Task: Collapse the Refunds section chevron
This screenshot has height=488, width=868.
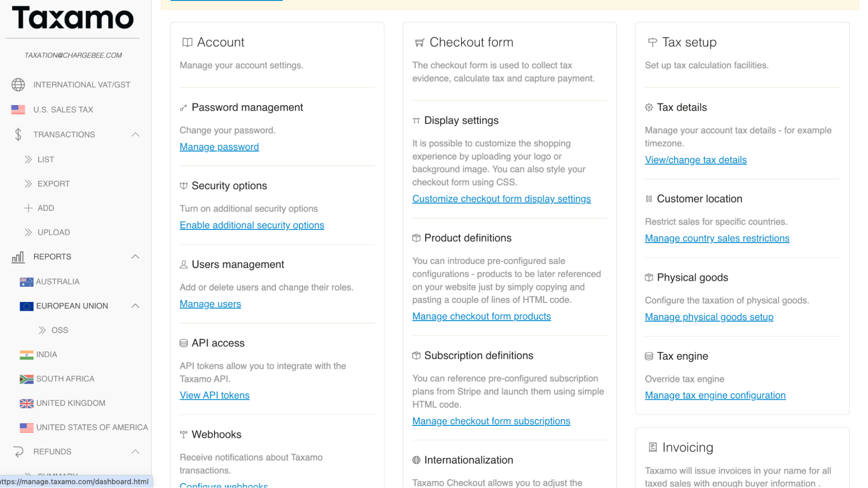Action: click(135, 452)
